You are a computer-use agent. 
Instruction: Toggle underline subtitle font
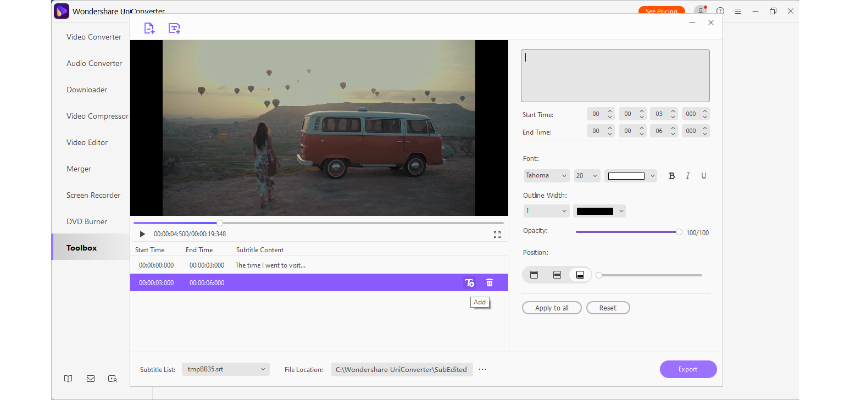704,176
